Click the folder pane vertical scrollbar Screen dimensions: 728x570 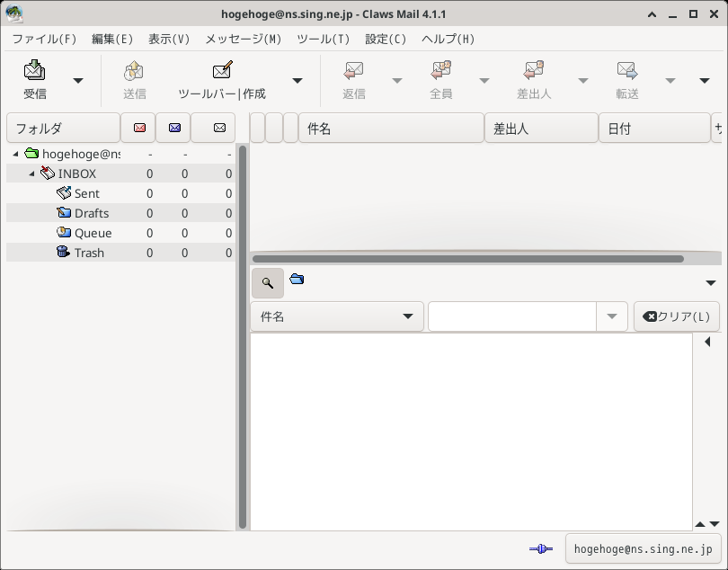243,337
